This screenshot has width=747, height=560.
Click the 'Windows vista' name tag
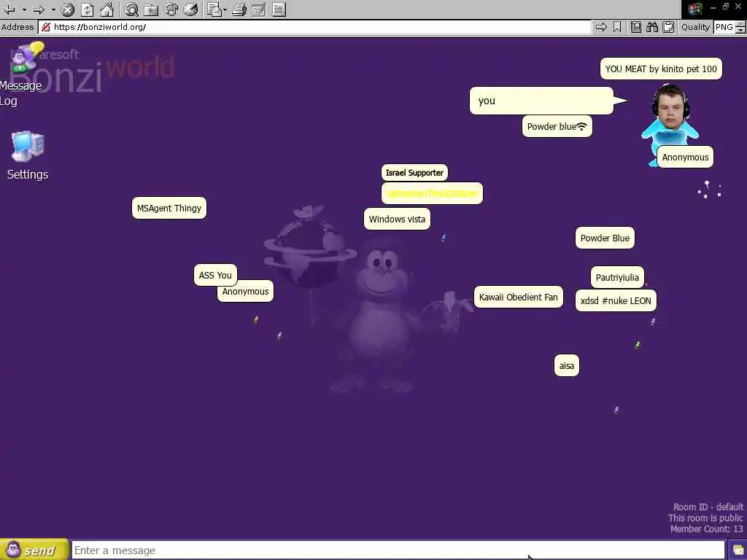tap(397, 219)
